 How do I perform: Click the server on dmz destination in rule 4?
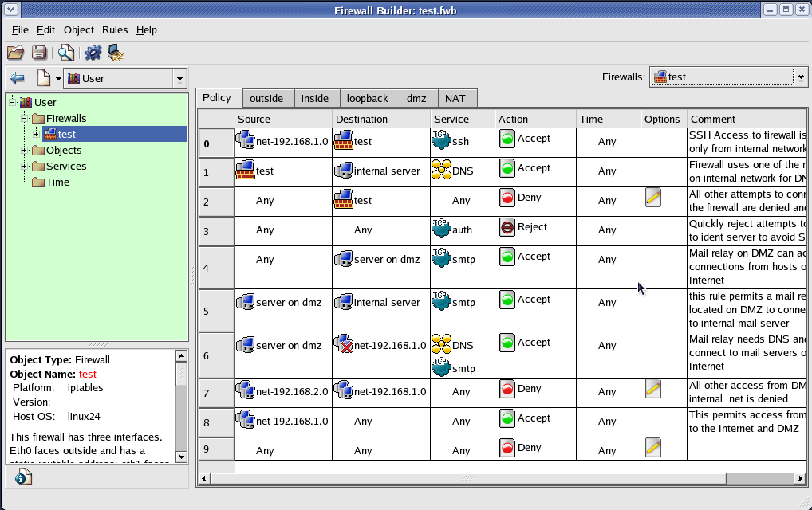pyautogui.click(x=377, y=259)
